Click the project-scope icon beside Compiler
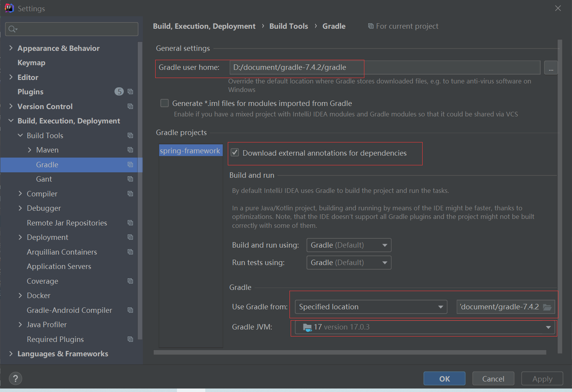572x392 pixels. [130, 194]
